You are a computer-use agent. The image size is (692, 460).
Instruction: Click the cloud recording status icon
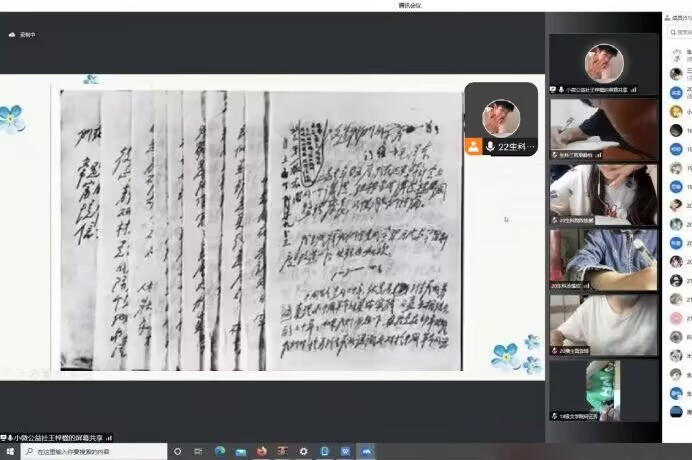click(12, 34)
